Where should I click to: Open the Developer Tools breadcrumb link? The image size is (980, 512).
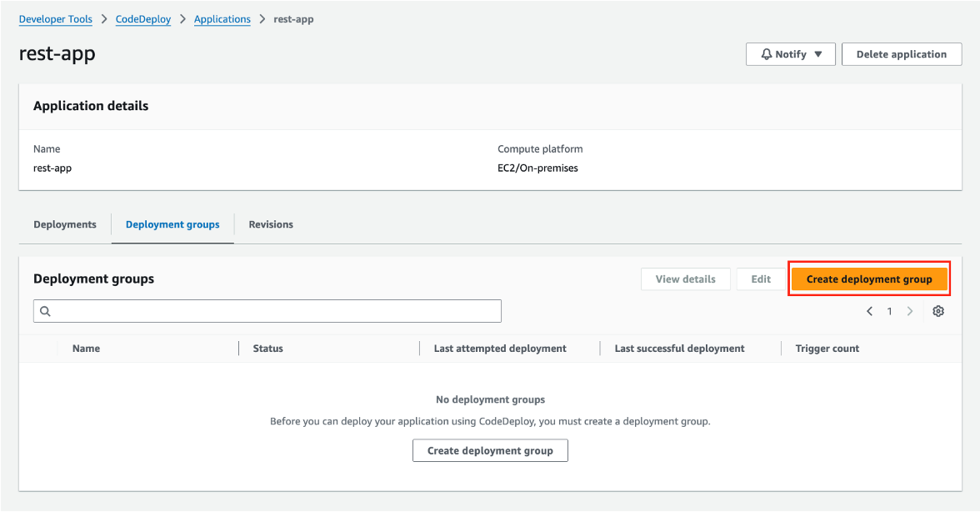tap(56, 19)
